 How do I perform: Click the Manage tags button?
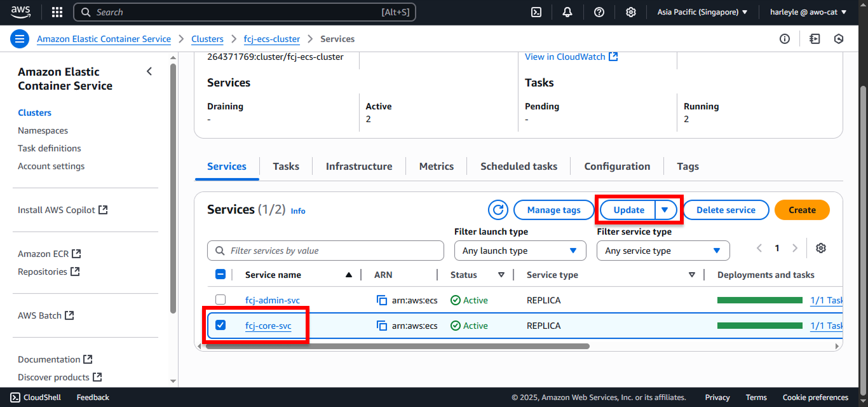pos(553,210)
